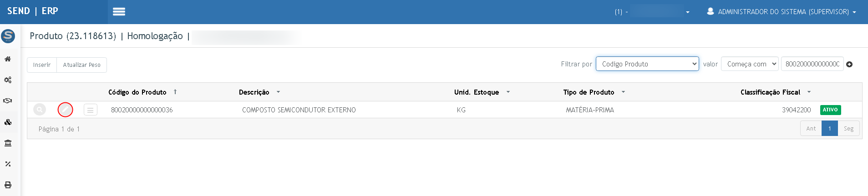The height and width of the screenshot is (196, 868).
Task: Click the Atualizar Peso button
Action: (x=81, y=65)
